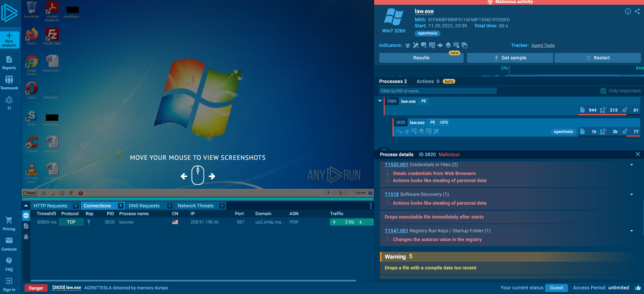Click the Sign In sidebar icon
This screenshot has width=644, height=294.
9,285
